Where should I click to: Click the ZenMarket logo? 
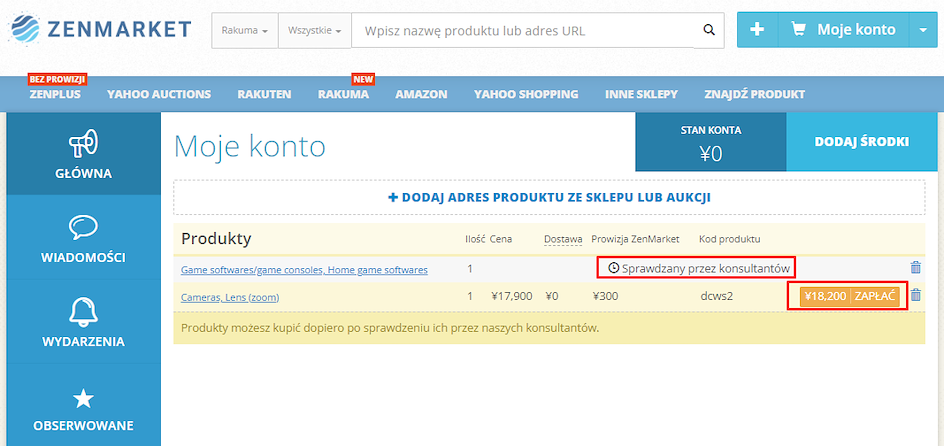click(x=101, y=29)
